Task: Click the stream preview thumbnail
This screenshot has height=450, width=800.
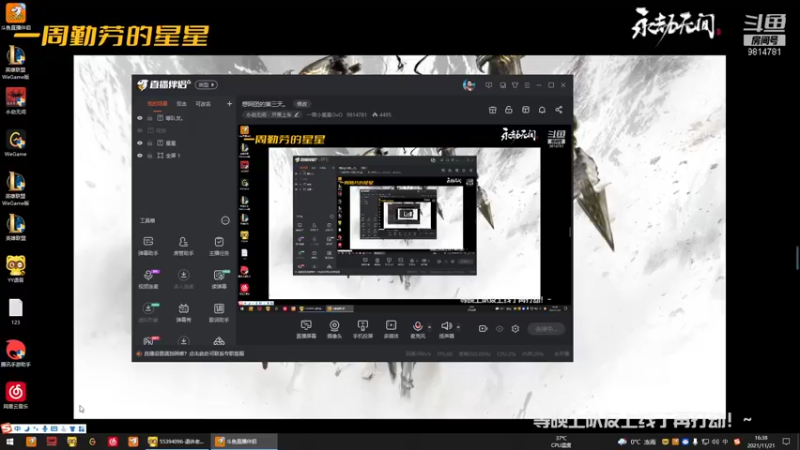Action: click(x=404, y=218)
